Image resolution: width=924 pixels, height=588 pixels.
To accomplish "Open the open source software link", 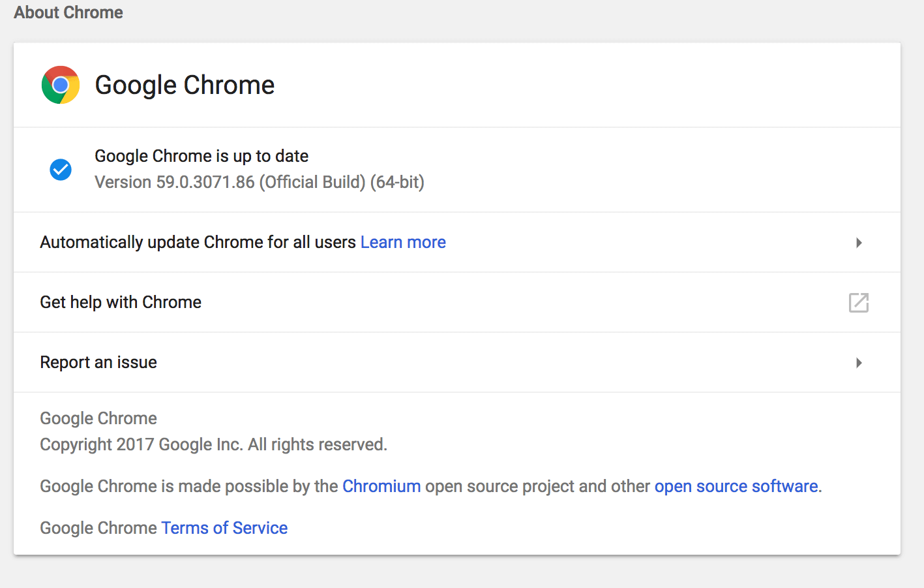I will [736, 486].
